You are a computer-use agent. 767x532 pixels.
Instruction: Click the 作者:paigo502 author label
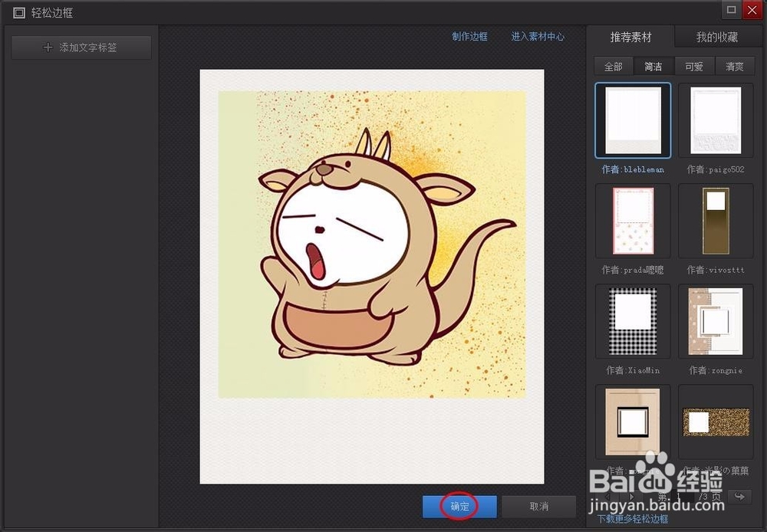tap(716, 169)
